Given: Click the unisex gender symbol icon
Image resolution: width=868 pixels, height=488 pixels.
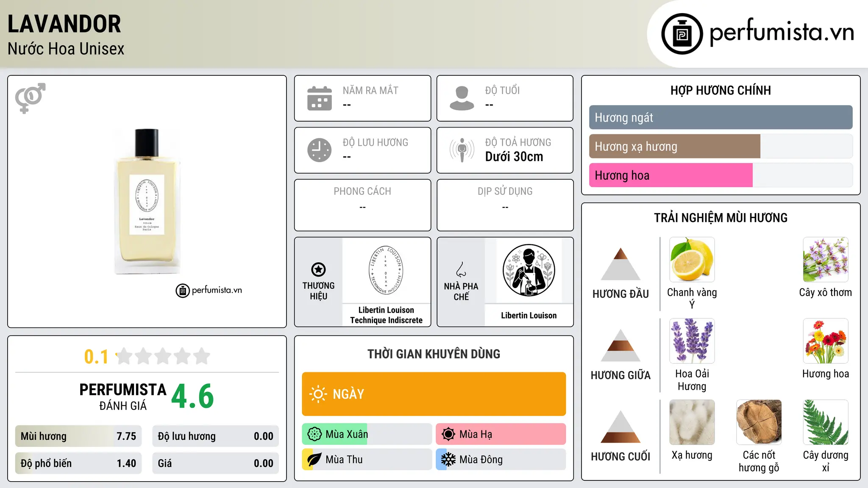Looking at the screenshot, I should 30,98.
